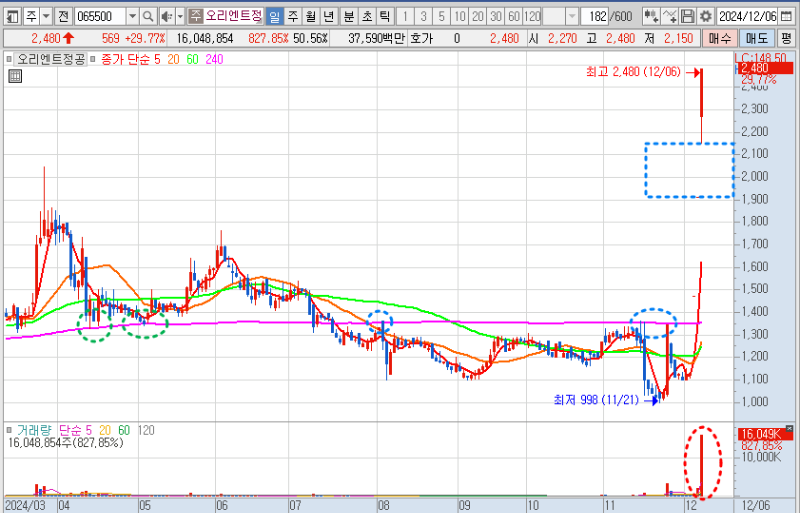Close the volume panel with x icon

pos(790,428)
